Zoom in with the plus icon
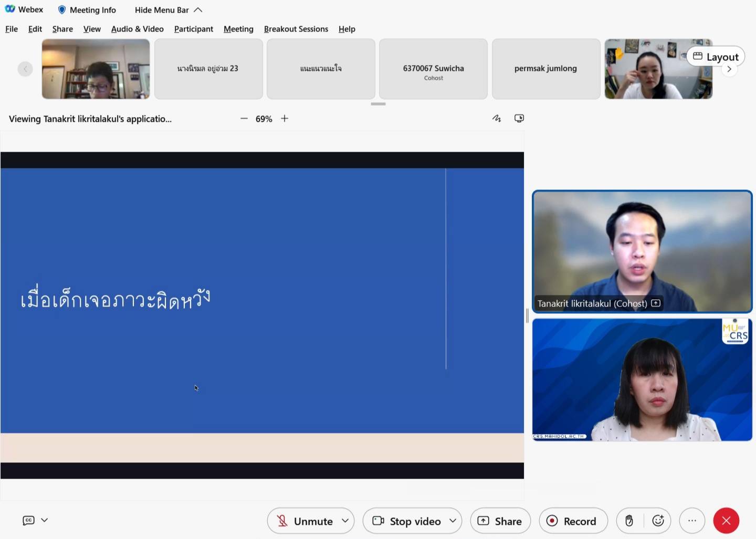Viewport: 756px width, 539px height. 285,119
